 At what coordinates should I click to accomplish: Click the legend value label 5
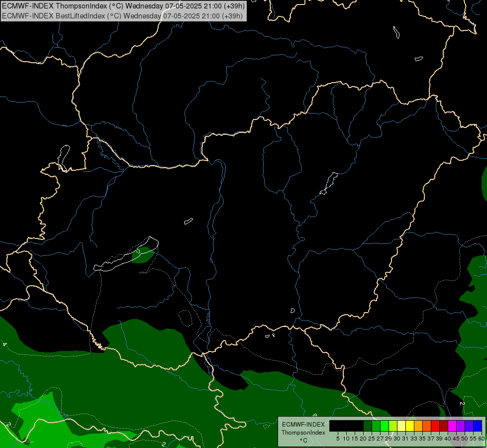tap(338, 439)
